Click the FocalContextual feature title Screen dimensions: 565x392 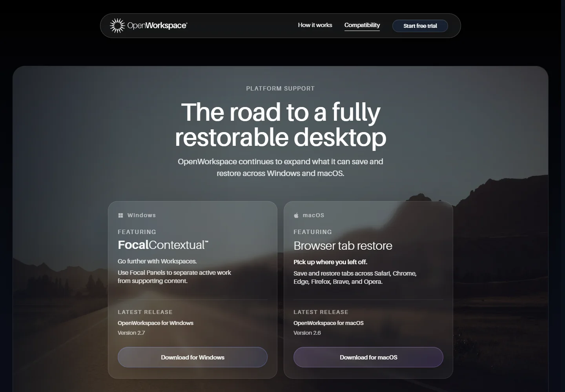tap(163, 245)
